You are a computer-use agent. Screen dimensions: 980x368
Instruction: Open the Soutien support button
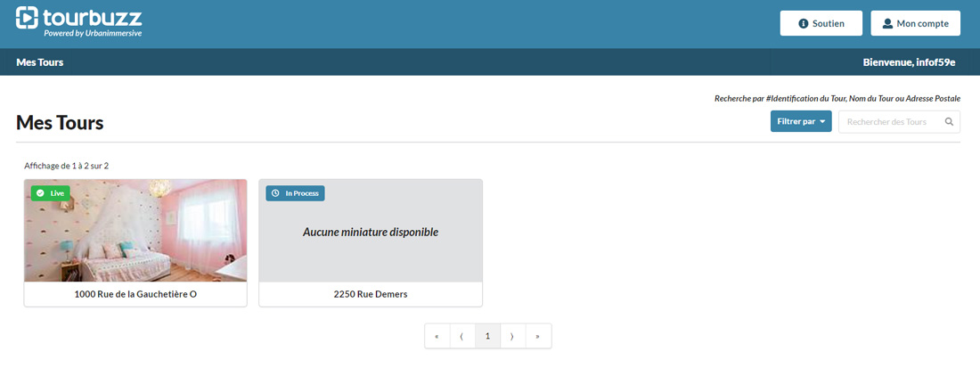(821, 24)
